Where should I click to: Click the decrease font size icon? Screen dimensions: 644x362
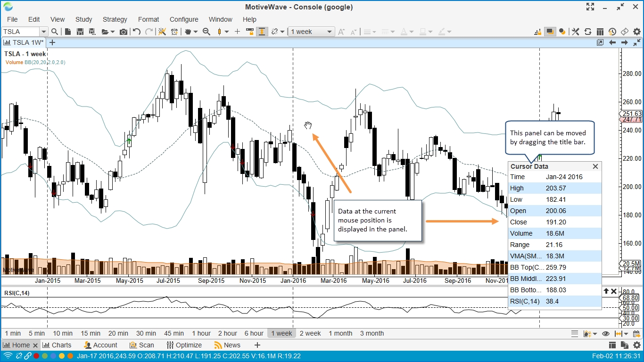pyautogui.click(x=353, y=32)
